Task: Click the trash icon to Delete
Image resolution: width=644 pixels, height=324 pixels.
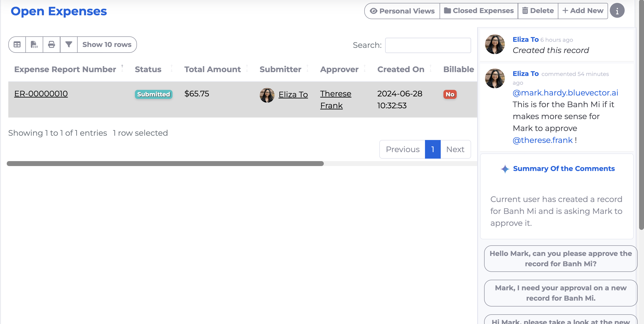Action: point(525,11)
